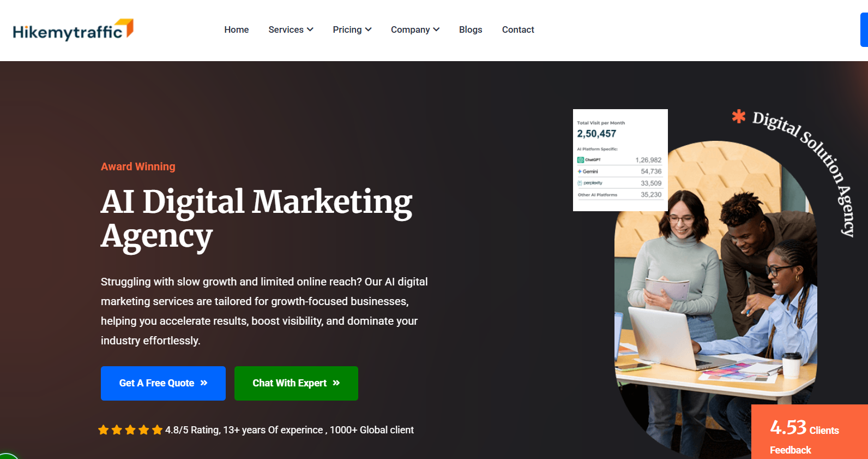Click the Hikemytraffic logo
This screenshot has height=459, width=868.
[x=73, y=30]
